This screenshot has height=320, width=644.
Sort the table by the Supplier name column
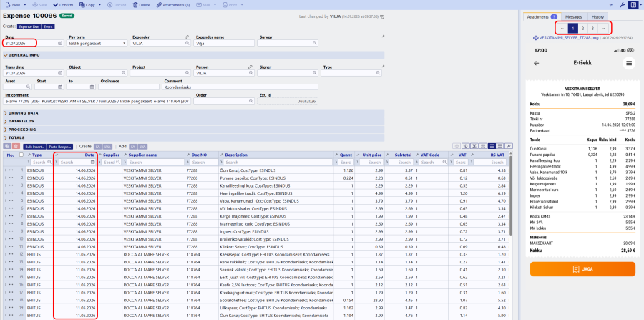(x=142, y=155)
